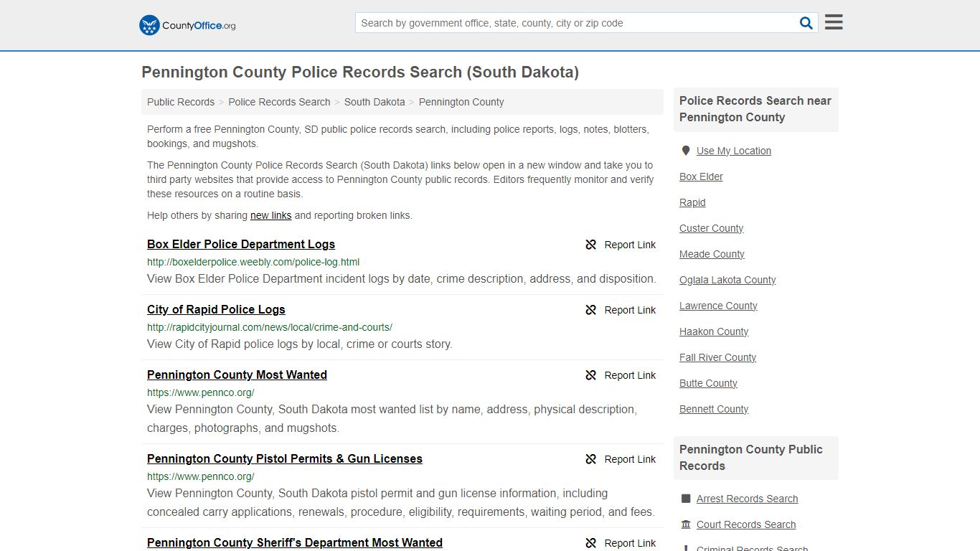Open Pennington County Pistol Permits & Gun Licenses
Screen dimensions: 980x551
[285, 458]
